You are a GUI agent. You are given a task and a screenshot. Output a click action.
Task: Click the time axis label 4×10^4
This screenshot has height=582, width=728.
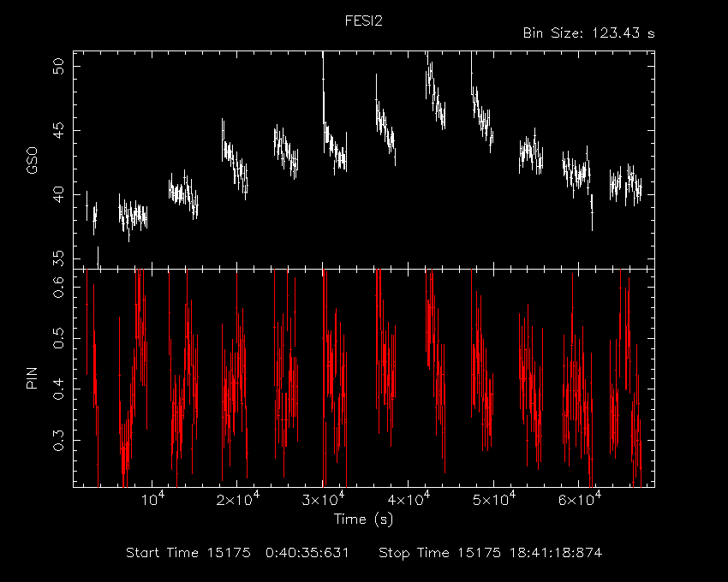(x=409, y=499)
